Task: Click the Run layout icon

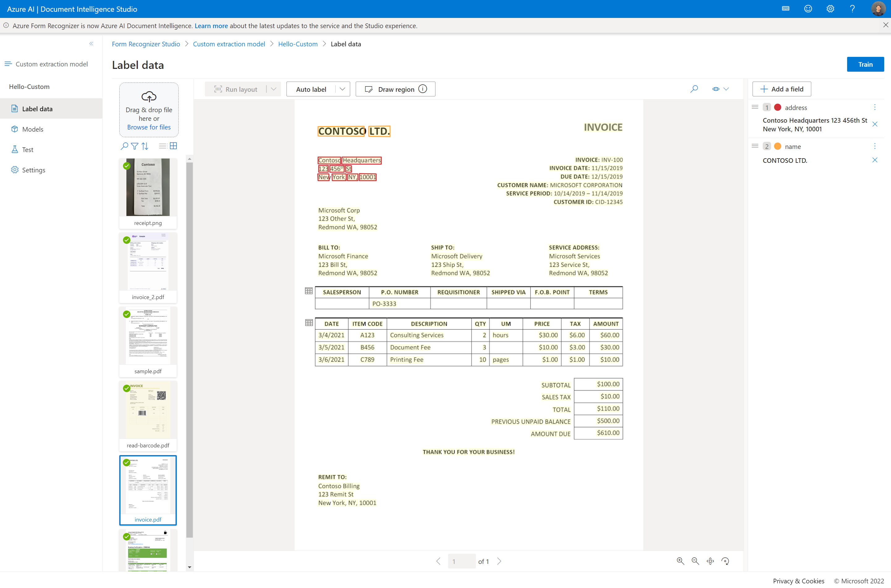Action: pyautogui.click(x=219, y=89)
